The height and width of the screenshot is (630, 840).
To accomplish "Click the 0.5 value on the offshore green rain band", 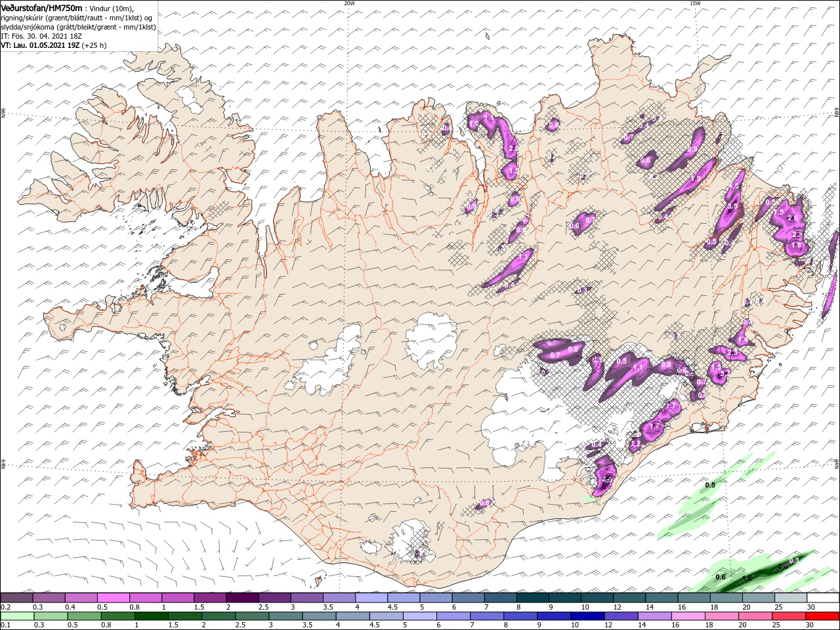I will pos(710,485).
